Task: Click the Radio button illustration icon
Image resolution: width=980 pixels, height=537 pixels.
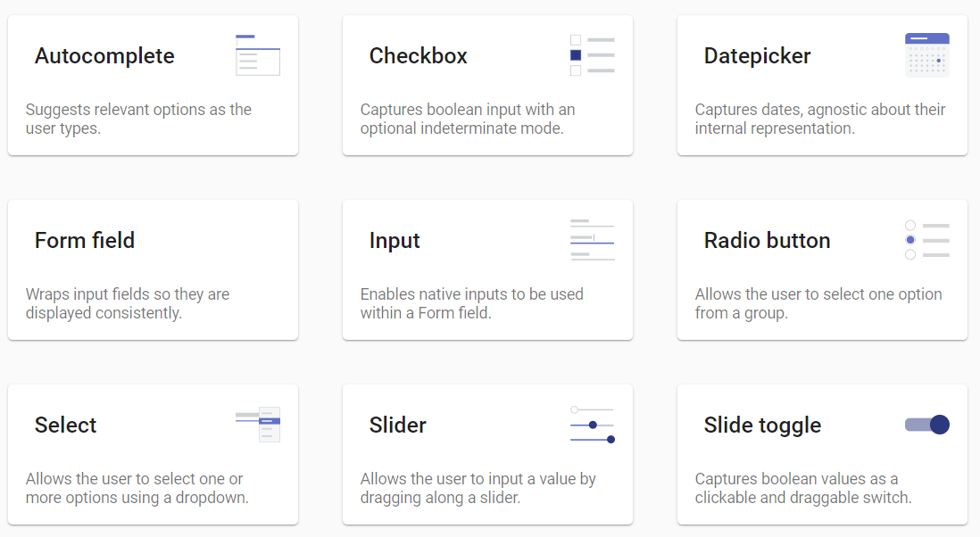Action: coord(926,240)
